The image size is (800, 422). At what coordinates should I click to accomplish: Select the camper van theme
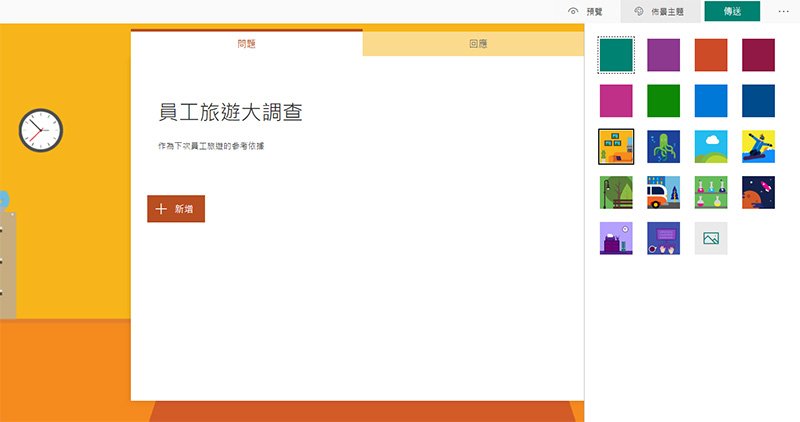coord(663,192)
